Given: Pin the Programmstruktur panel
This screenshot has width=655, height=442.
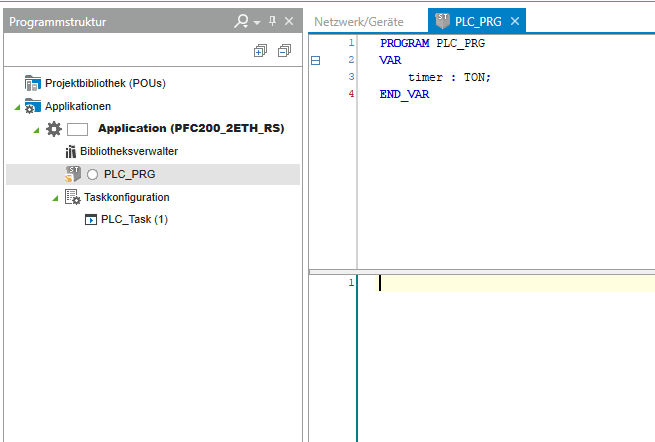Looking at the screenshot, I should click(x=272, y=21).
